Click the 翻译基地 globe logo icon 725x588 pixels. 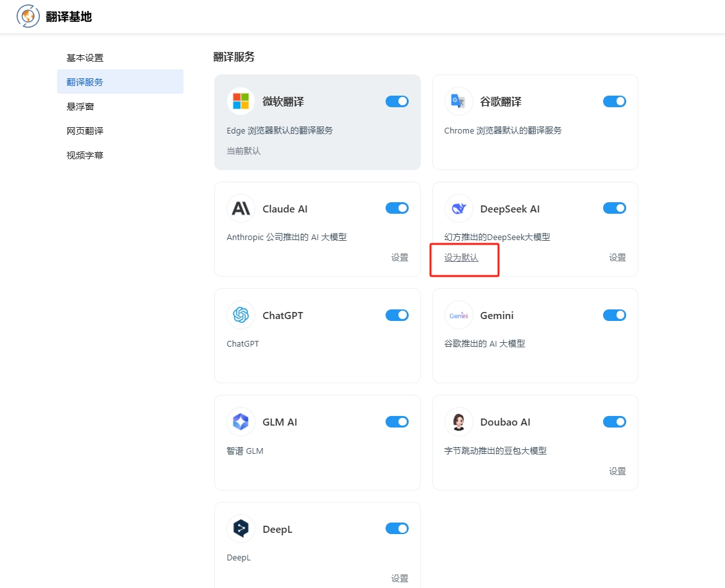pos(28,16)
